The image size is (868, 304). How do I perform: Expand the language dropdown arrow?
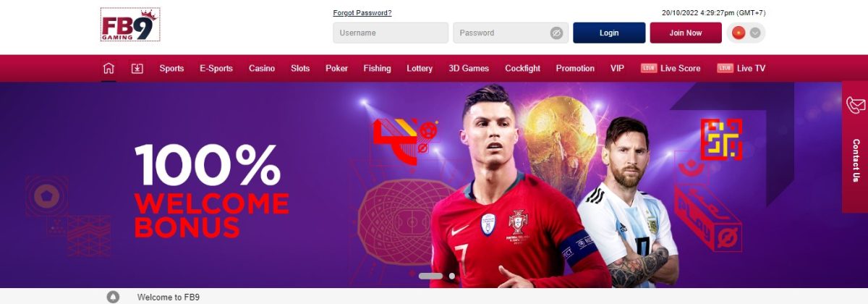[755, 33]
